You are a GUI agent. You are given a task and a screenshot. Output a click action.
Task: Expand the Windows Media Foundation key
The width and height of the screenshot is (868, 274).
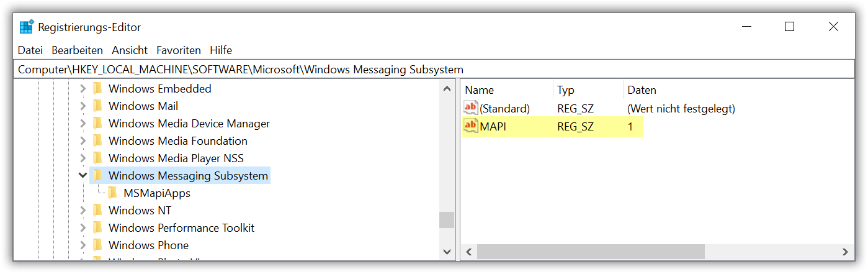83,140
